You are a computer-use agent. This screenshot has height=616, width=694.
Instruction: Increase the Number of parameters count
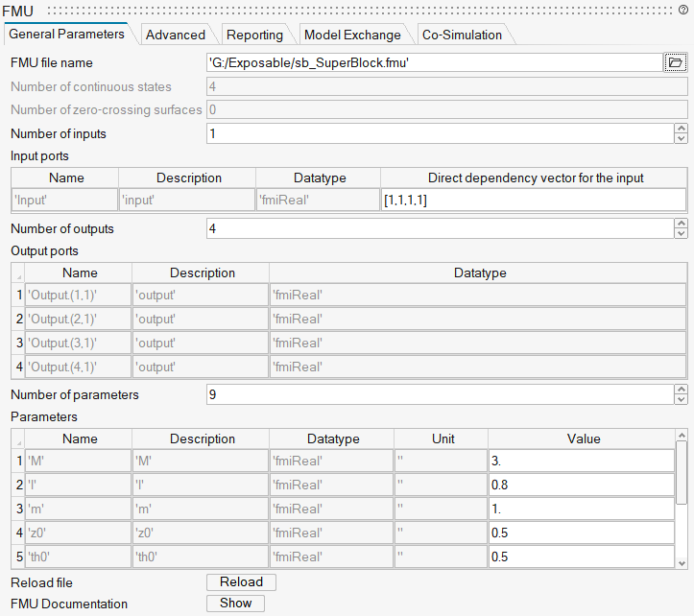click(x=681, y=390)
